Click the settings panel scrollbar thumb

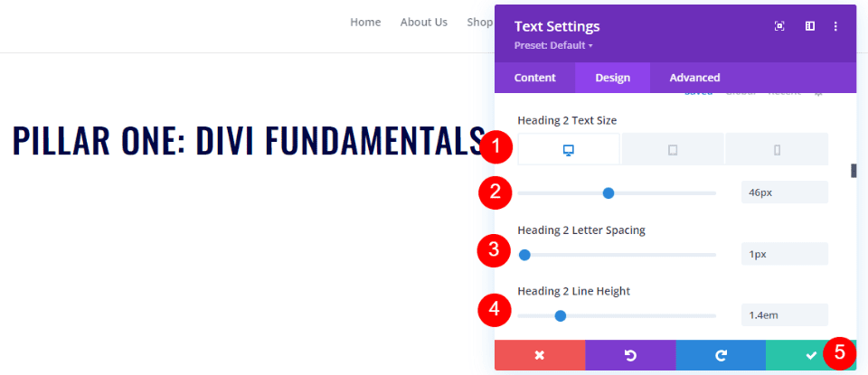tap(854, 172)
